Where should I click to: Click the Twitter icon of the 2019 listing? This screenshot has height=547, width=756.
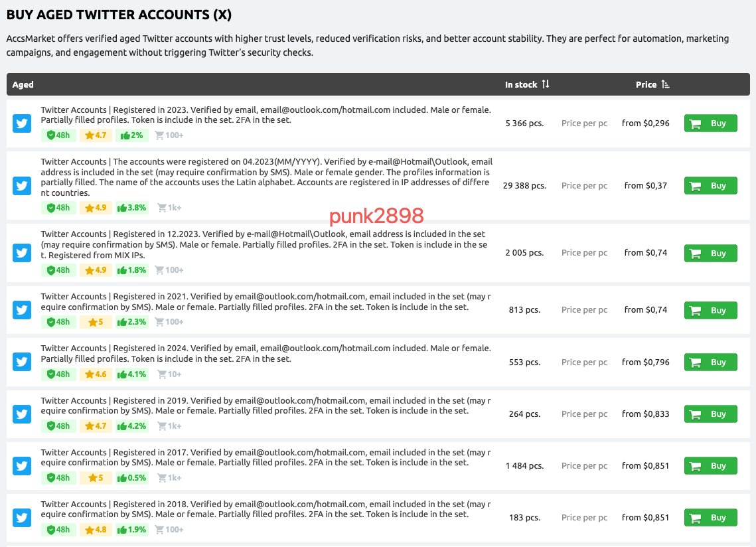pyautogui.click(x=22, y=414)
